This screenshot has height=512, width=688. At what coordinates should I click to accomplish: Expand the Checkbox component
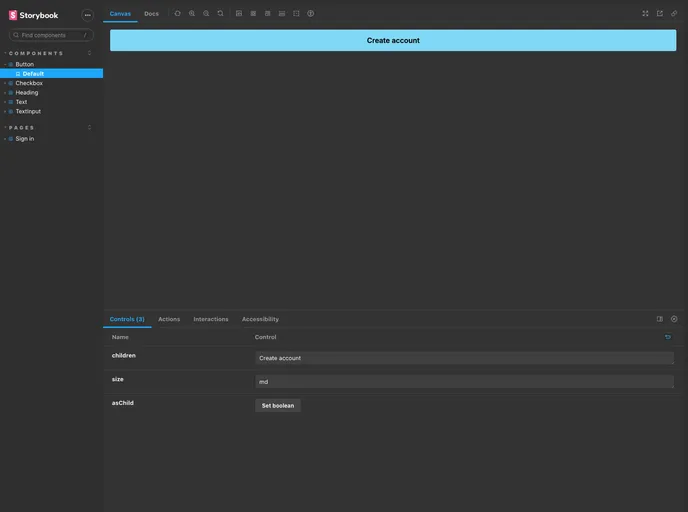point(29,83)
